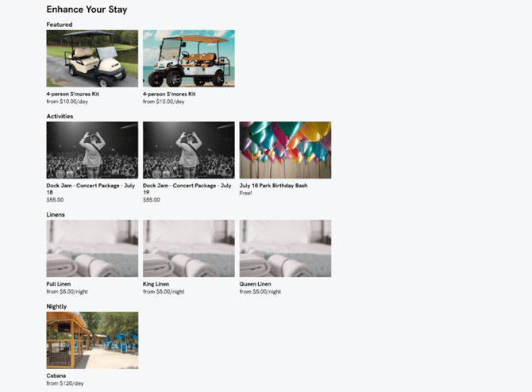This screenshot has height=392, width=532.
Task: Click the first 4-person S'mores Kit title
Action: coord(72,94)
